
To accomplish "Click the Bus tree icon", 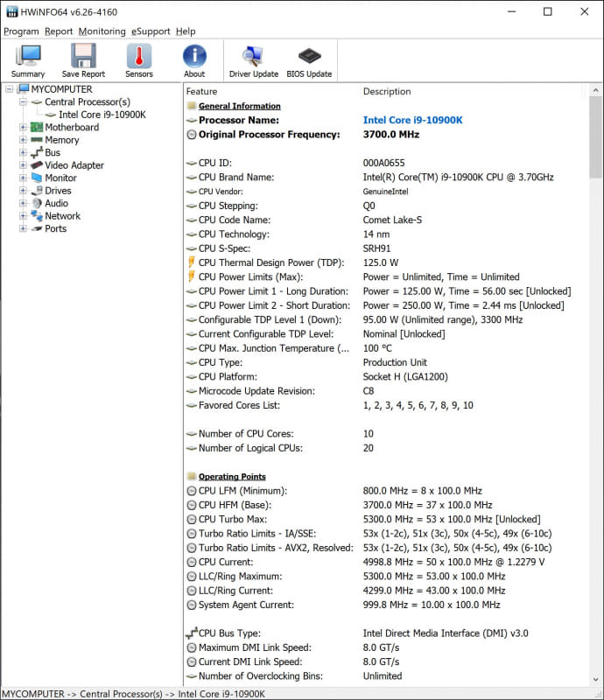I will coord(37,152).
